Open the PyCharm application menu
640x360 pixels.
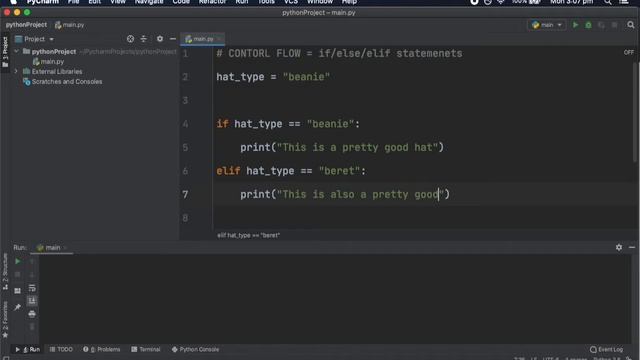pos(42,2)
